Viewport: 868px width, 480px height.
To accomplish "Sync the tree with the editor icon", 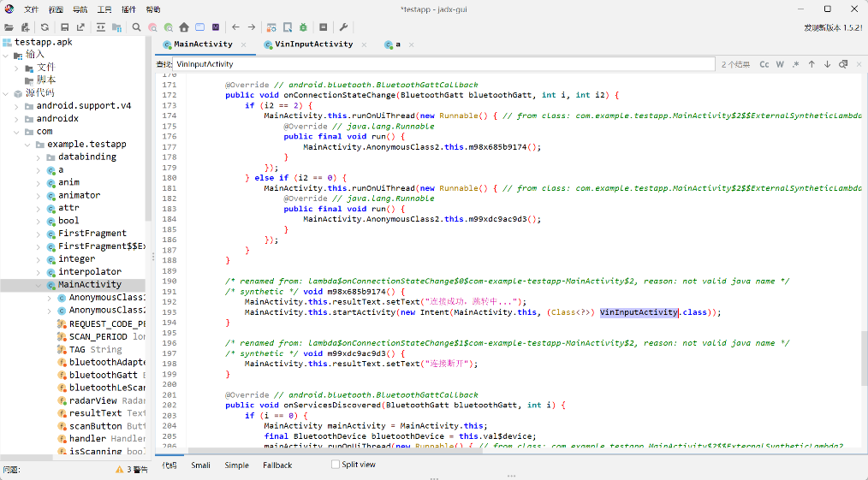I will pyautogui.click(x=101, y=27).
